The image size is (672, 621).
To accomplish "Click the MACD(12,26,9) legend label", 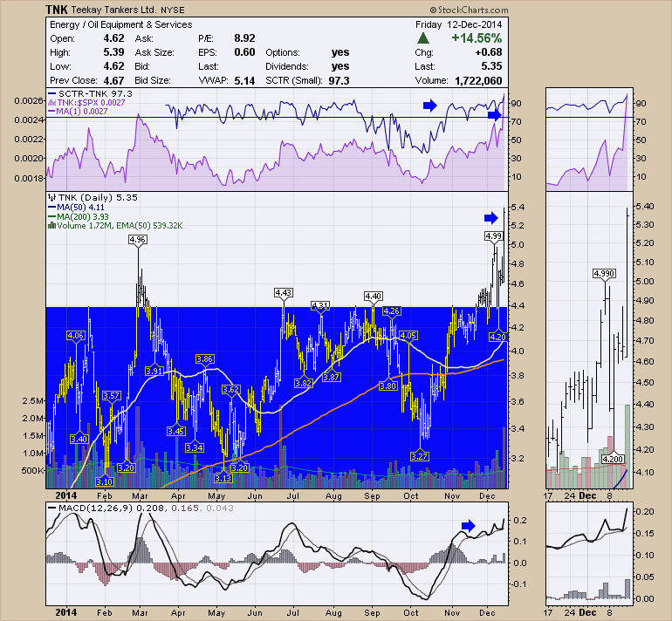I will coord(97,508).
